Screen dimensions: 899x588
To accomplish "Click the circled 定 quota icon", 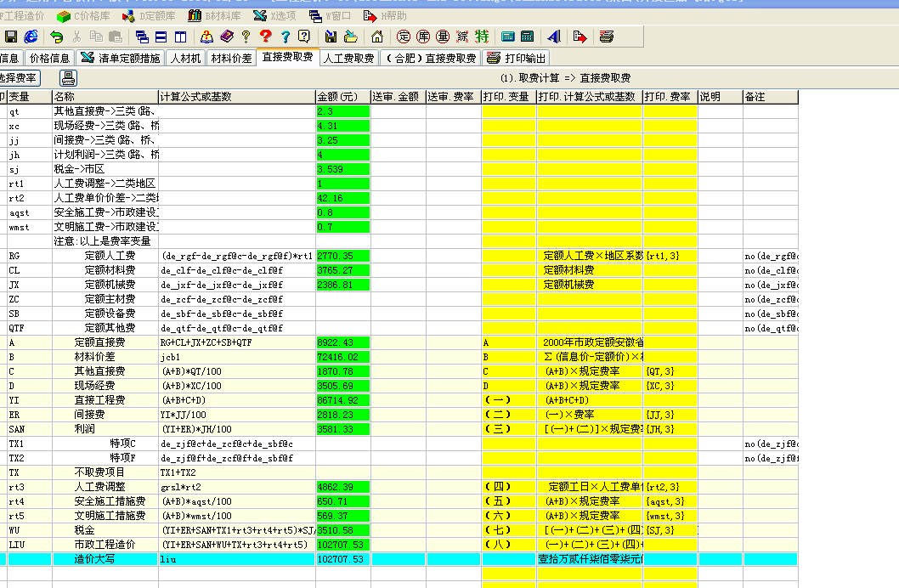I will (404, 37).
